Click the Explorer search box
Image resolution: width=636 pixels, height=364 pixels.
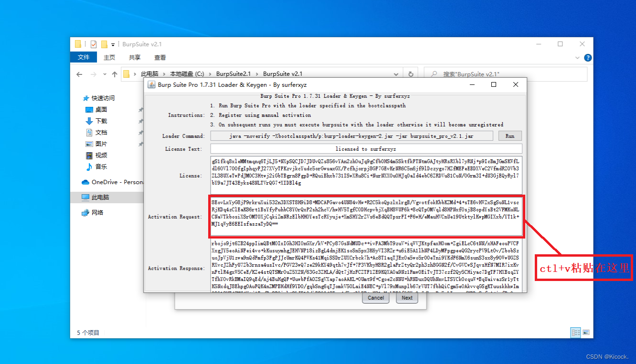pyautogui.click(x=505, y=74)
